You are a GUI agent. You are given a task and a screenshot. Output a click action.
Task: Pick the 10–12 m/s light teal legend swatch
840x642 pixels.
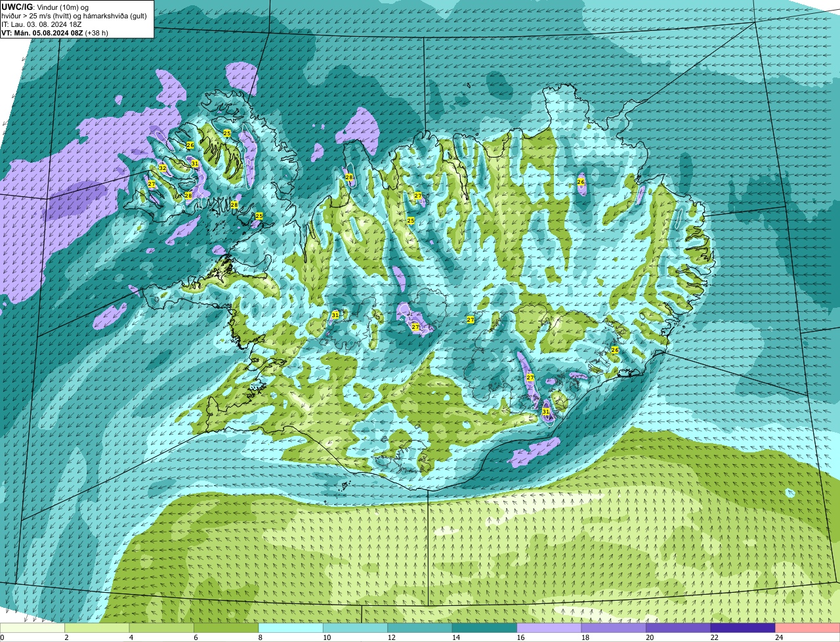click(x=356, y=628)
